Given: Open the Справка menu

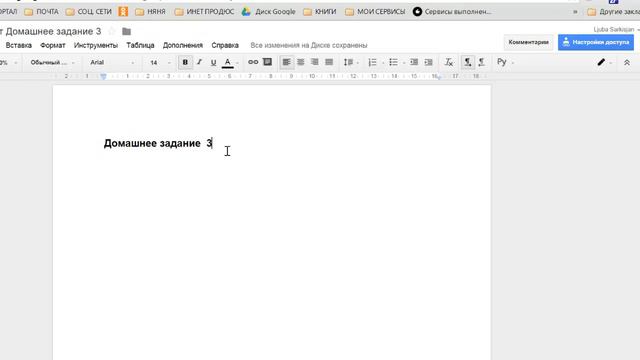Looking at the screenshot, I should tap(225, 45).
